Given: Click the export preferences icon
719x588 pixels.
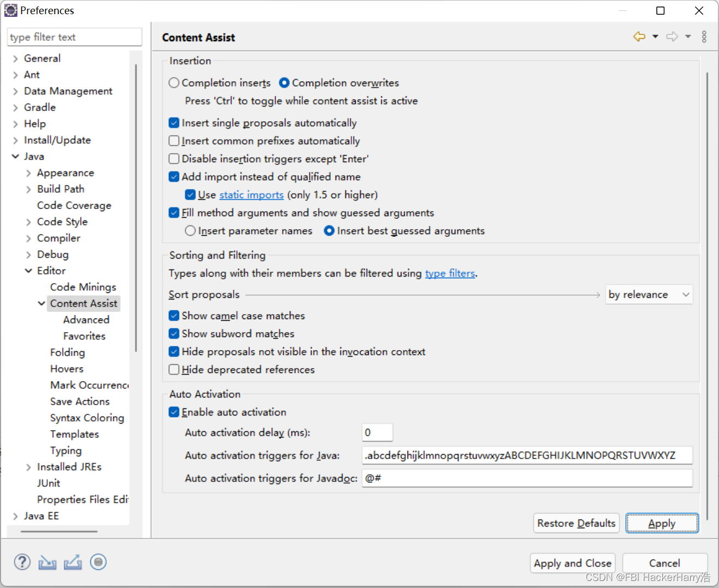Looking at the screenshot, I should pos(73,562).
